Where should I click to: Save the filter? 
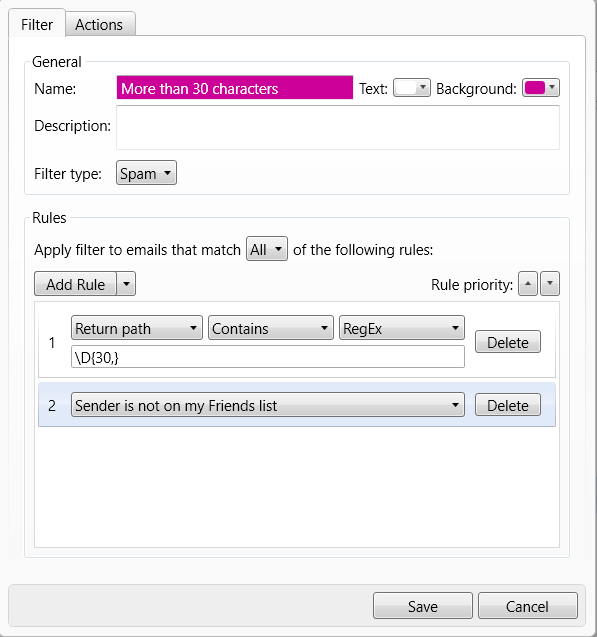(x=423, y=606)
